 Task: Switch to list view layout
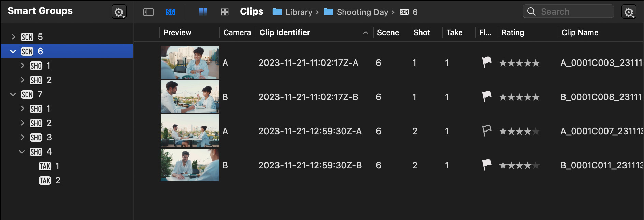tap(203, 12)
